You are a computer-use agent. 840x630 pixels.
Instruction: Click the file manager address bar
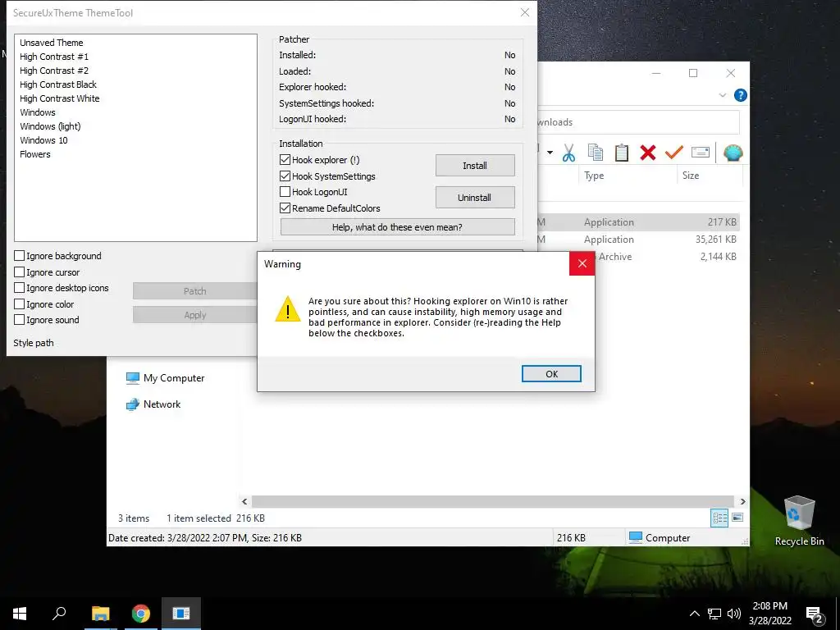click(638, 122)
